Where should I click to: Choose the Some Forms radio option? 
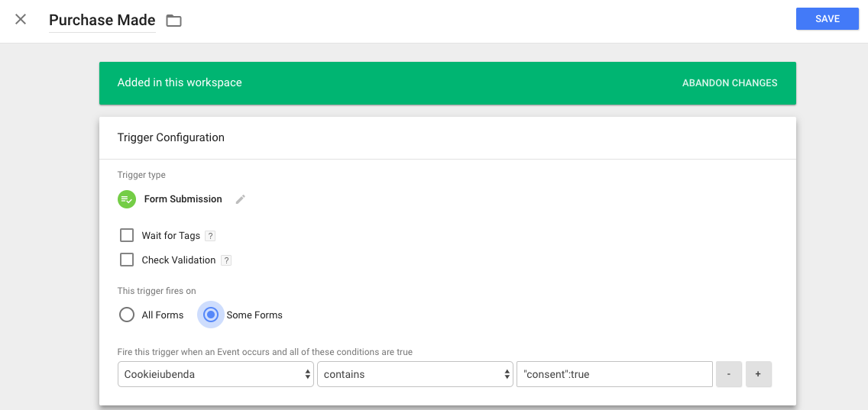[x=212, y=315]
